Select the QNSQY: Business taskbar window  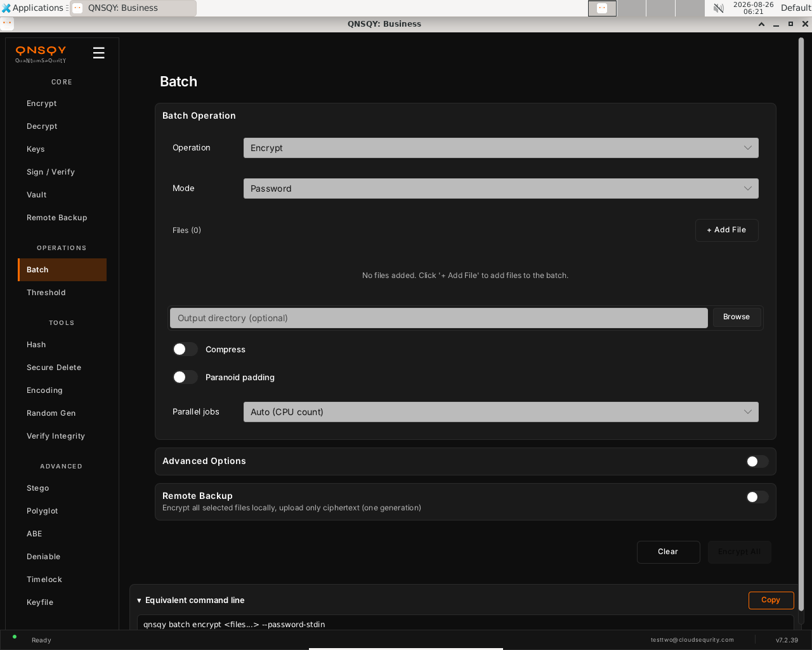[133, 8]
